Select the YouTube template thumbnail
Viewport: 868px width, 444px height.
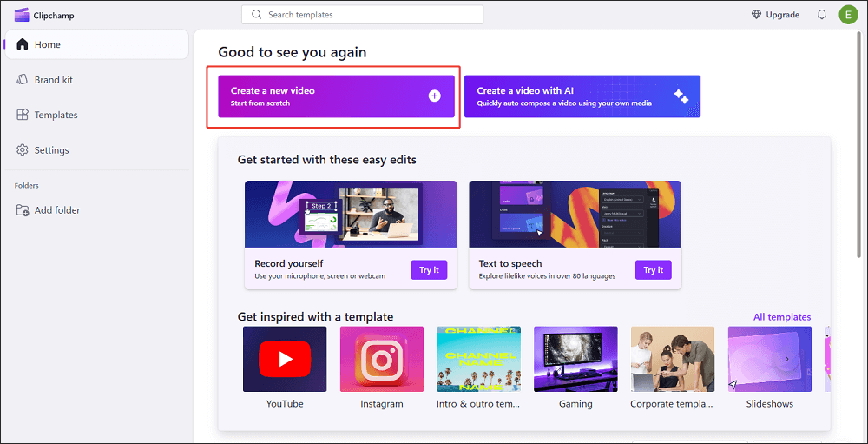pos(285,359)
